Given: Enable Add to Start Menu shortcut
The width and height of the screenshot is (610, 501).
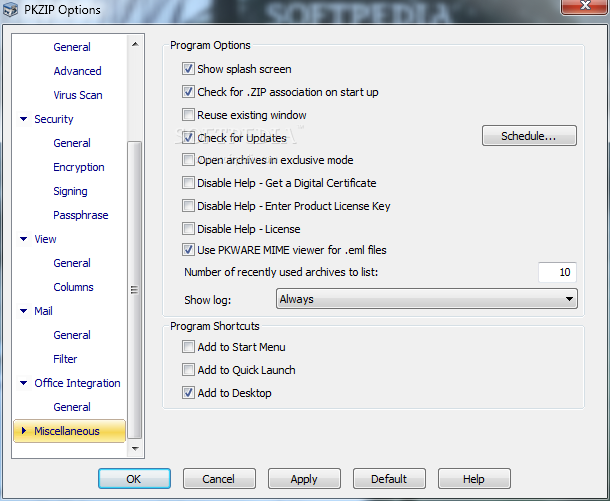Looking at the screenshot, I should [188, 347].
